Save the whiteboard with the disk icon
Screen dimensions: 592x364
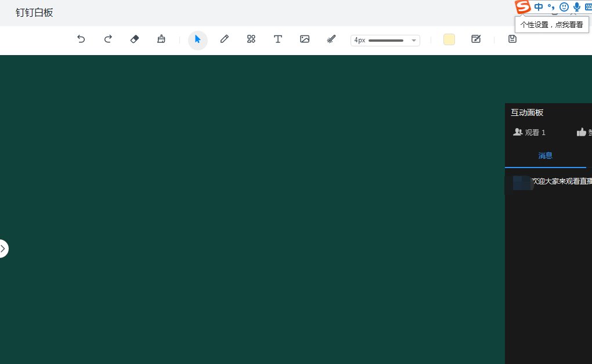click(x=512, y=39)
